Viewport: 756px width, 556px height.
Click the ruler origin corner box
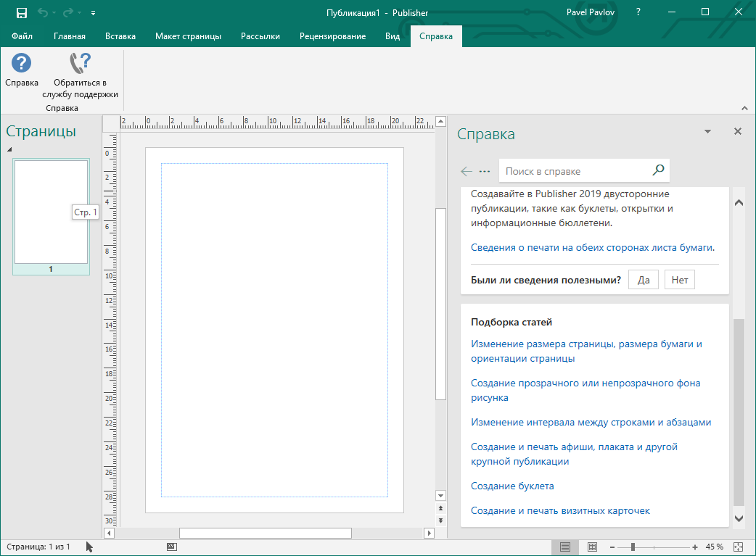(x=112, y=123)
